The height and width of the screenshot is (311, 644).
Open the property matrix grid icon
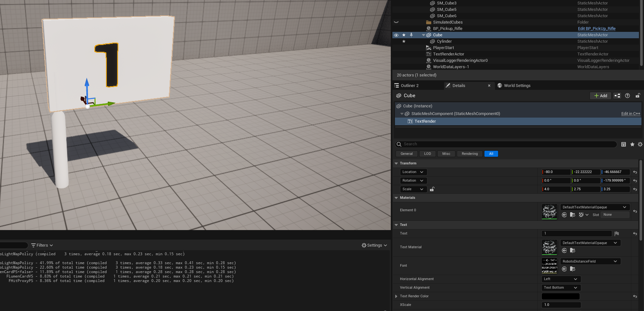pos(624,144)
